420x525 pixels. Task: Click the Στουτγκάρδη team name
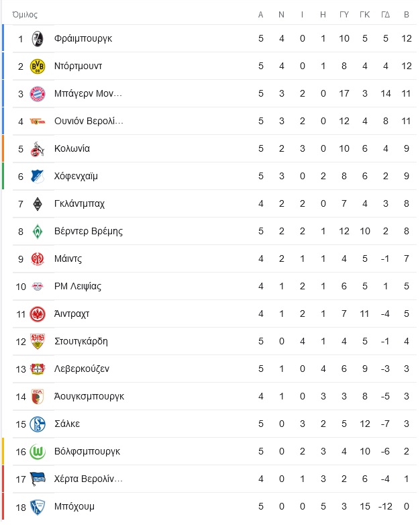tap(81, 342)
